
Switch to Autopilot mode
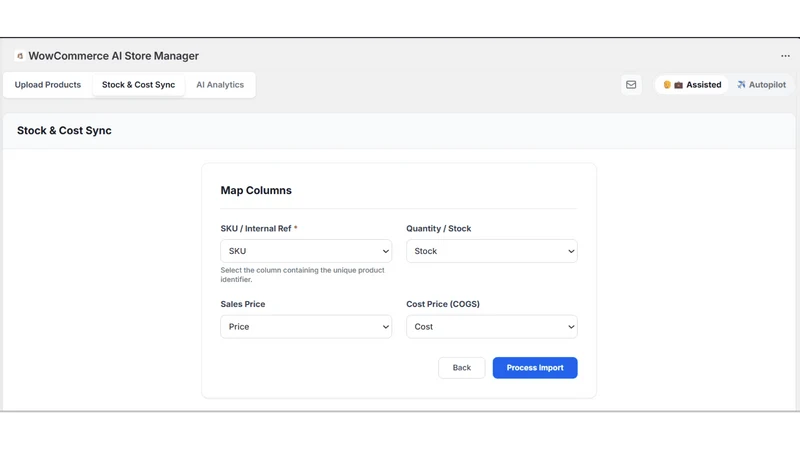point(761,85)
